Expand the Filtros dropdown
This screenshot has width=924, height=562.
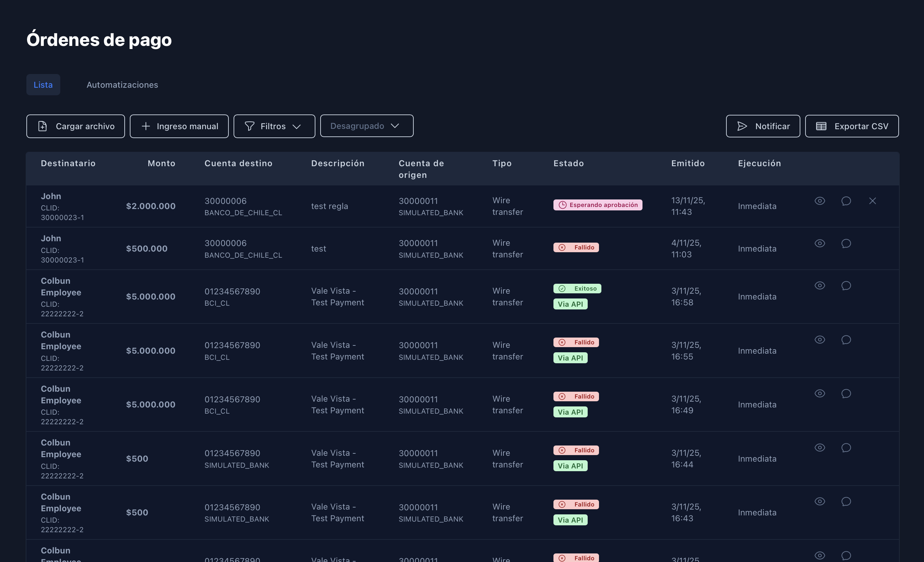coord(274,126)
